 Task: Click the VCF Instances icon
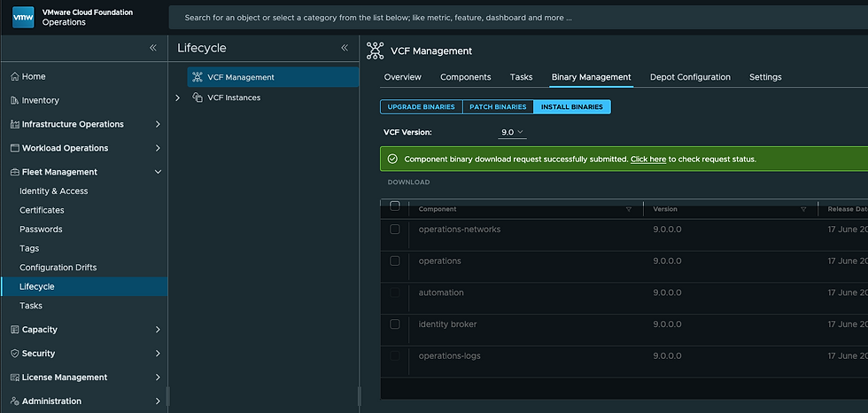click(198, 97)
